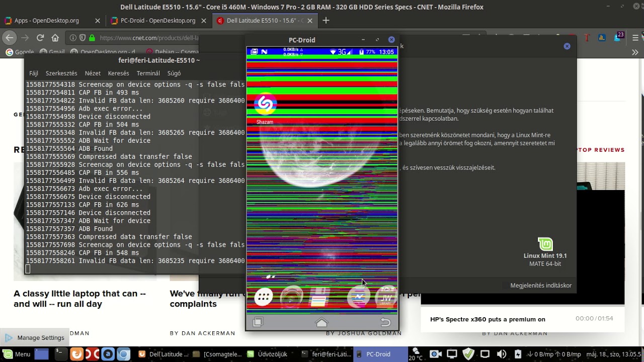The height and width of the screenshot is (362, 644).
Task: Open the HP's Spectre x360 video title
Action: pos(488,319)
